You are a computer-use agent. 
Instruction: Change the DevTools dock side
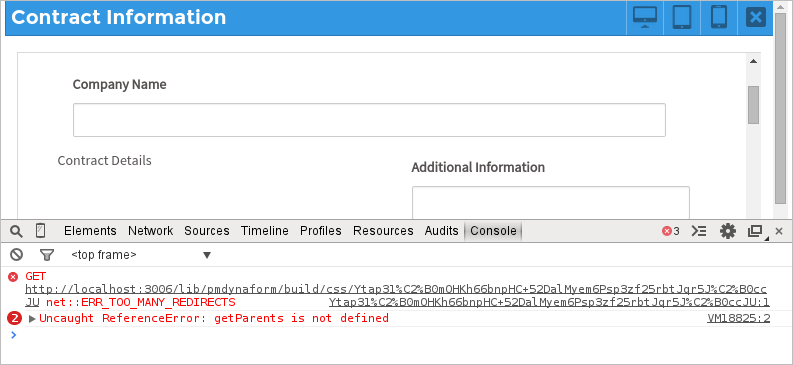tap(757, 232)
